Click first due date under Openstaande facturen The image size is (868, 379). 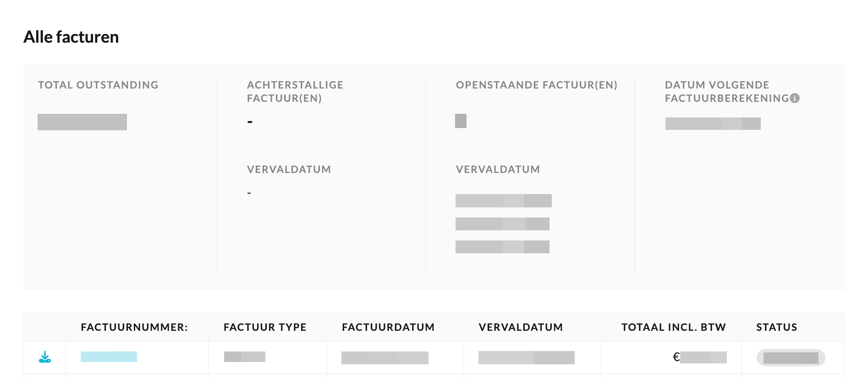point(504,201)
